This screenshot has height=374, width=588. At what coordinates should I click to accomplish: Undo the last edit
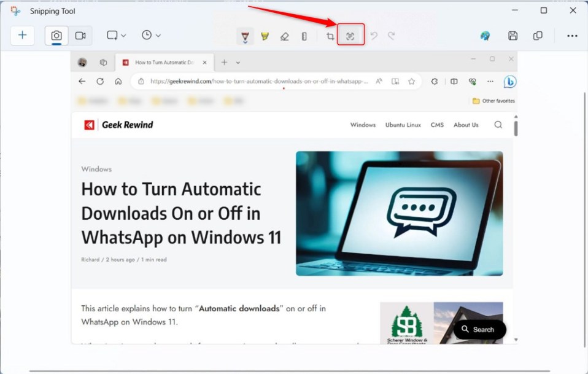pos(374,36)
